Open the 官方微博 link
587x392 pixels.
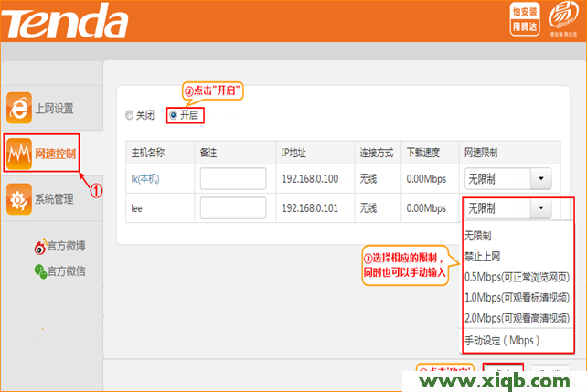[x=67, y=247]
